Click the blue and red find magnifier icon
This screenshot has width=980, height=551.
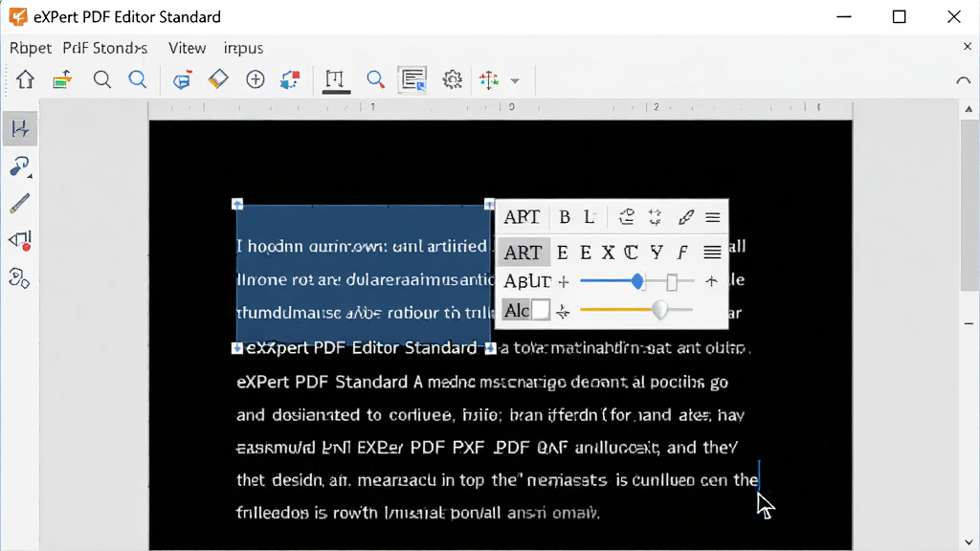click(375, 80)
